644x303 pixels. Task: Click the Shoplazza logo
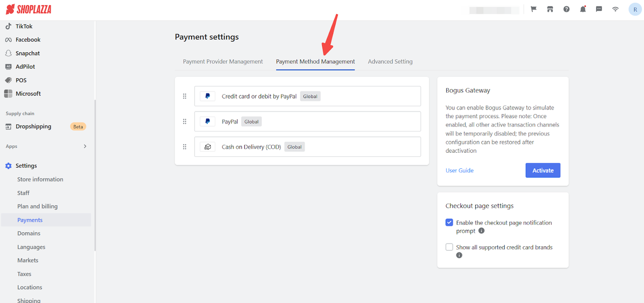(29, 10)
